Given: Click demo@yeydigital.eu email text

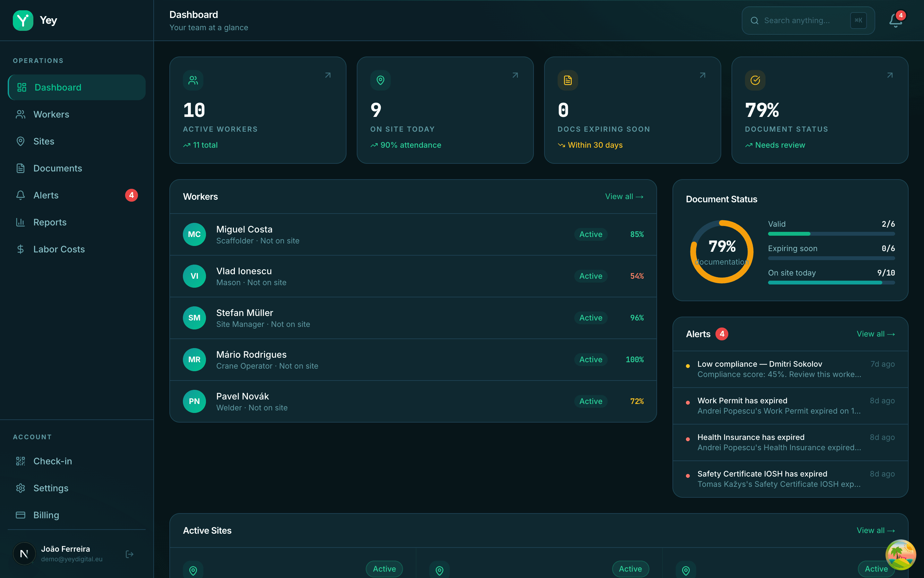Looking at the screenshot, I should 72,559.
